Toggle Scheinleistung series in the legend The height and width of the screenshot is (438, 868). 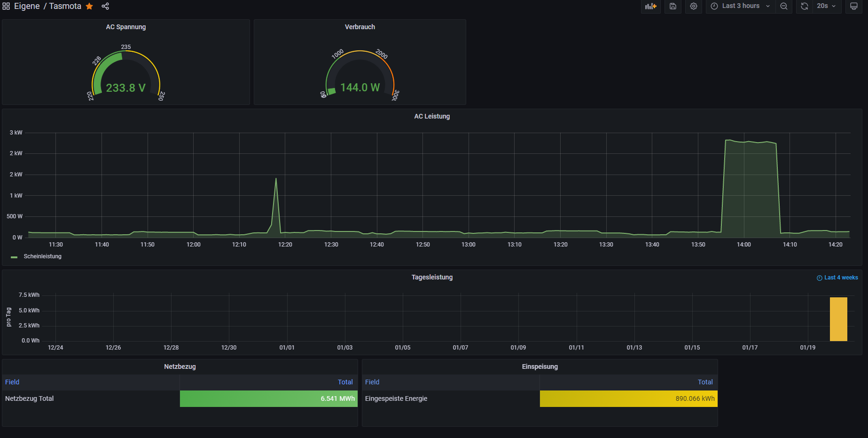(42, 256)
